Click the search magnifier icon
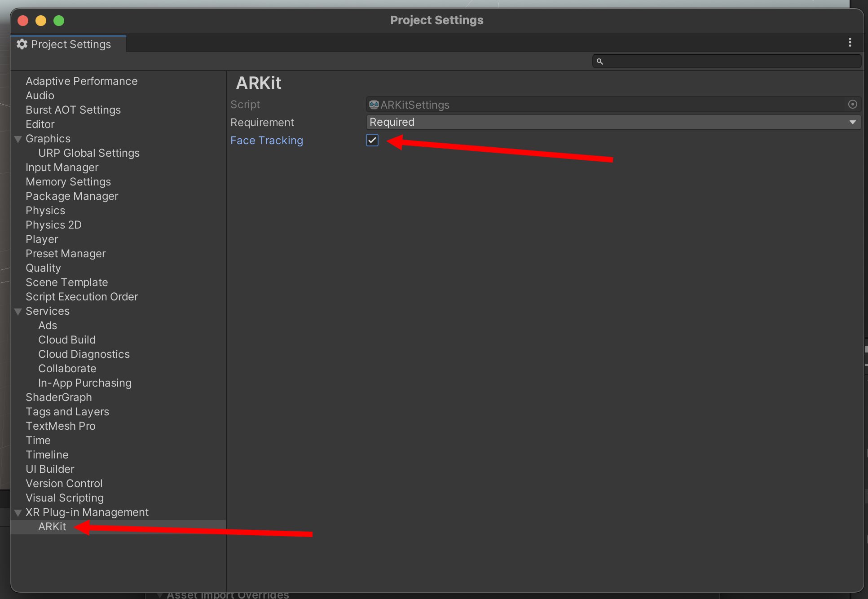Screen dimensions: 868x599 point(599,62)
